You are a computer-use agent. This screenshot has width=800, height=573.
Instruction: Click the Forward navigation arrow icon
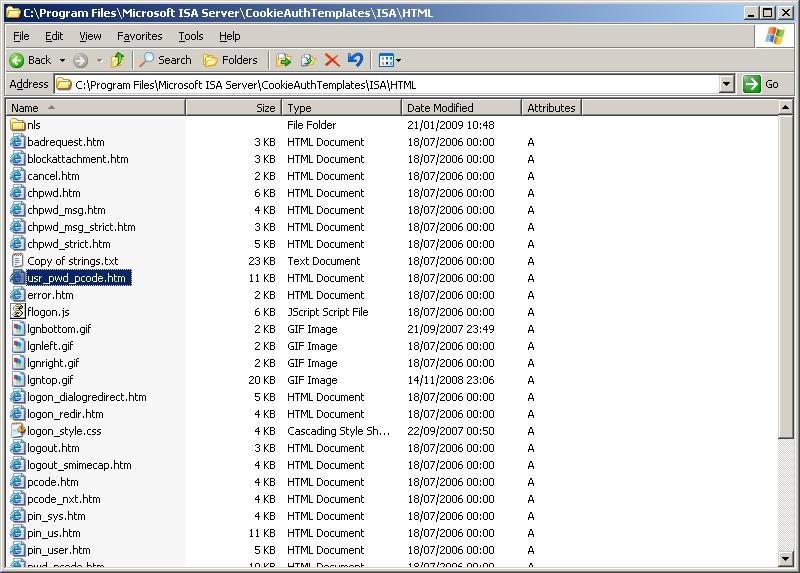click(80, 60)
